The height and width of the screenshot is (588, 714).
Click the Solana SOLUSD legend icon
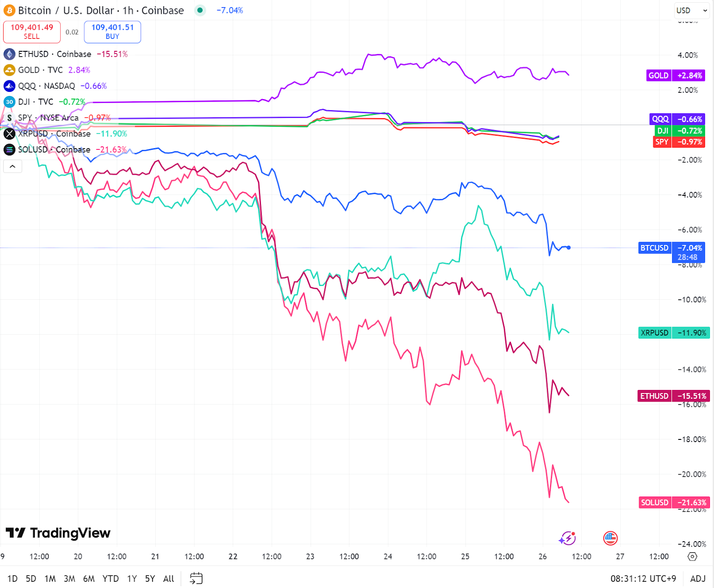9,149
